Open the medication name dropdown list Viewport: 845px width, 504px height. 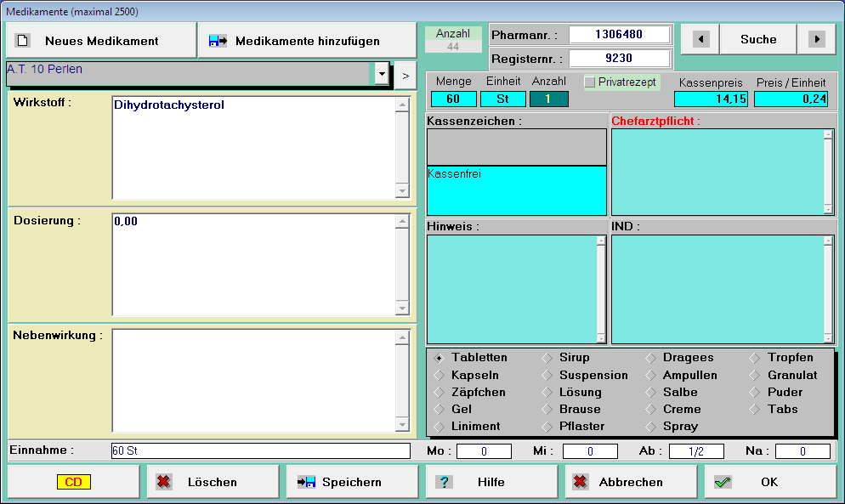coord(382,75)
